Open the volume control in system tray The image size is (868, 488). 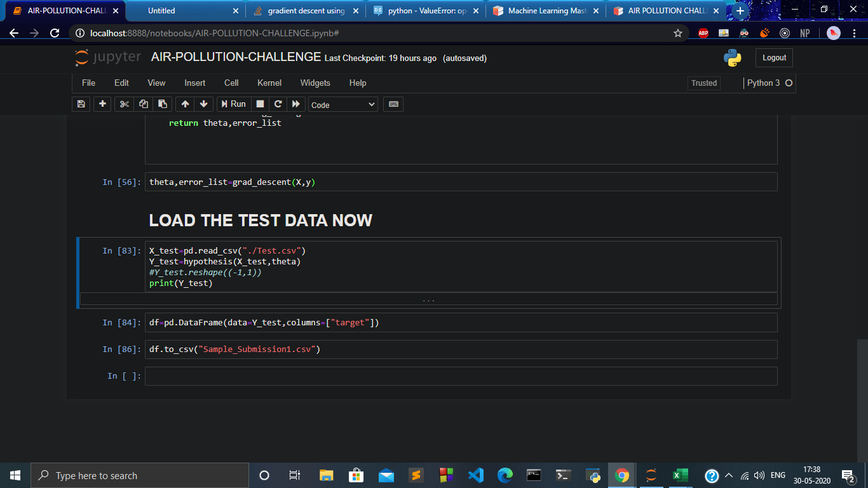point(759,475)
